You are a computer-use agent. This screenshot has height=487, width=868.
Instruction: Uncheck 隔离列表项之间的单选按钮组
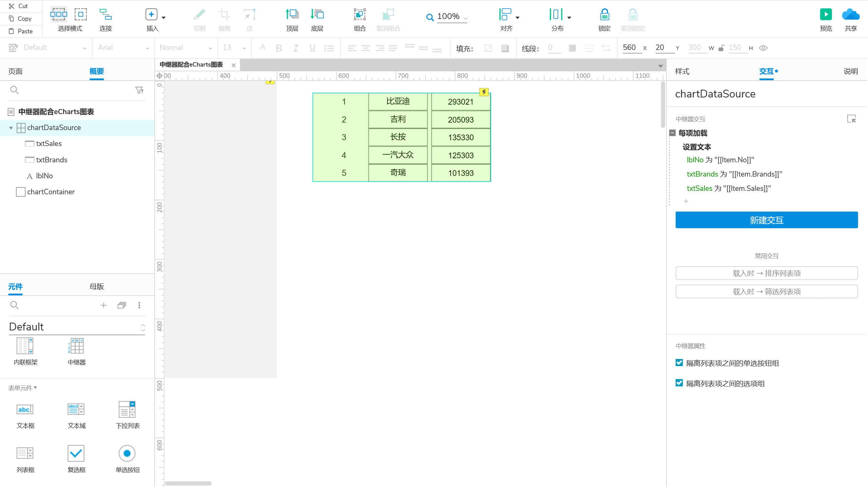679,363
